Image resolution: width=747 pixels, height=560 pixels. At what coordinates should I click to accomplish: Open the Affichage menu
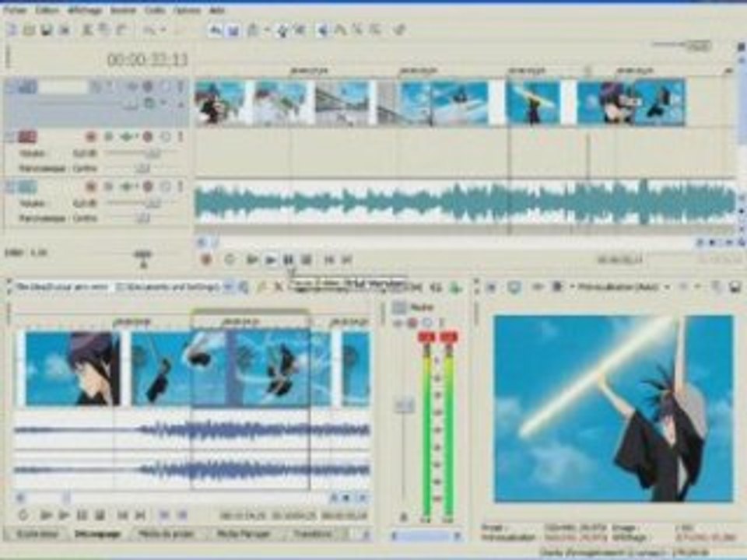(x=85, y=9)
